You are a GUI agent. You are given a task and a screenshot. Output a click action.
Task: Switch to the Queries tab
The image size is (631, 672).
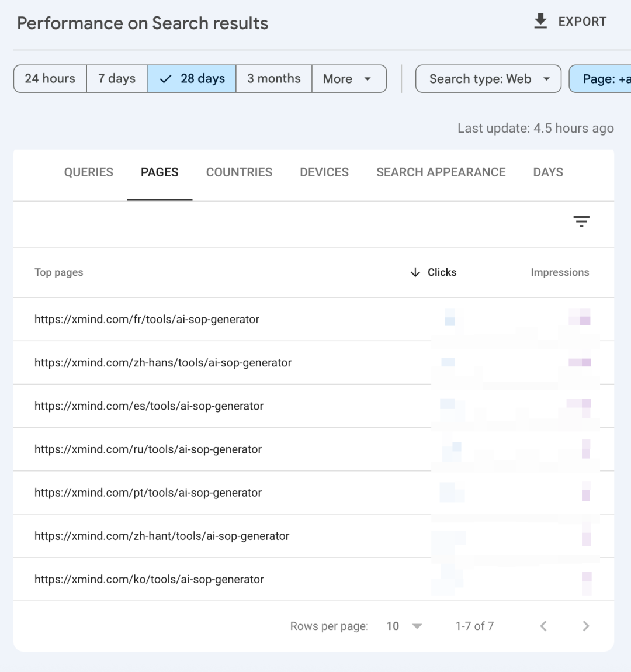click(89, 172)
